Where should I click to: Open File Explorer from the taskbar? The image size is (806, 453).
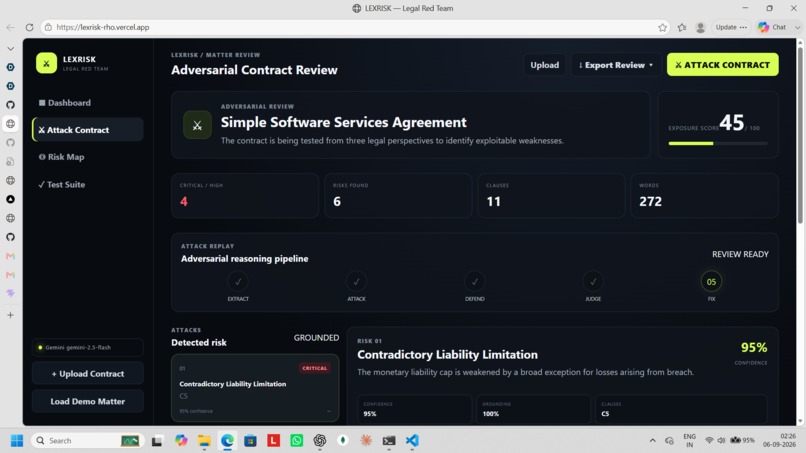[204, 441]
